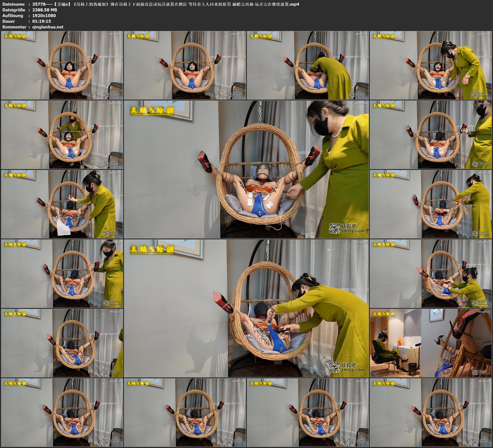Open the thumbnail timestamped 00:58:23
The width and height of the screenshot is (493, 448).
click(430, 343)
